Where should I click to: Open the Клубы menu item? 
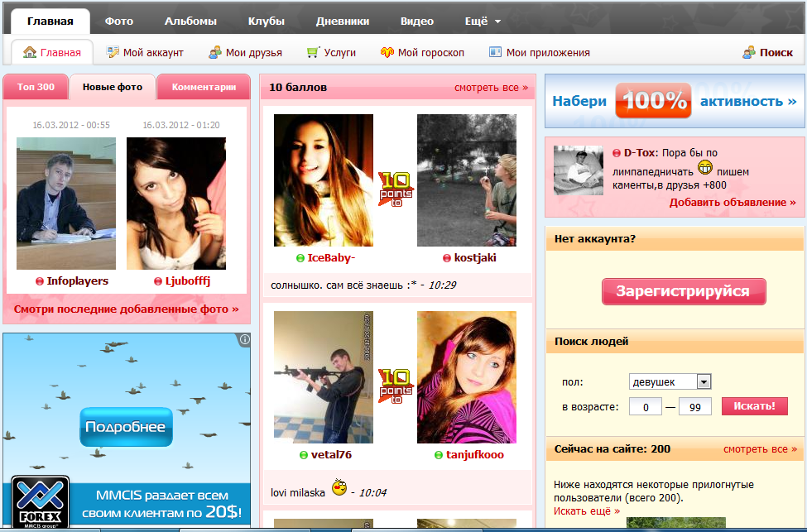pos(267,22)
